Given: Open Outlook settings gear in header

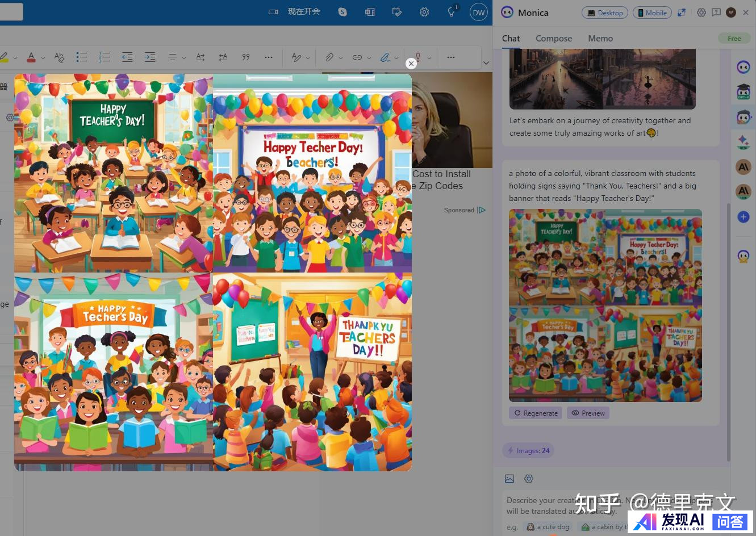Looking at the screenshot, I should pos(424,12).
